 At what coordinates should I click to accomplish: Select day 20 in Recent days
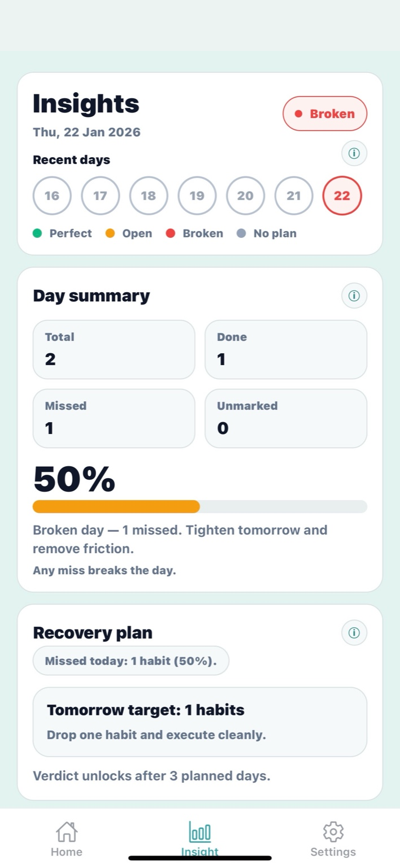(245, 196)
